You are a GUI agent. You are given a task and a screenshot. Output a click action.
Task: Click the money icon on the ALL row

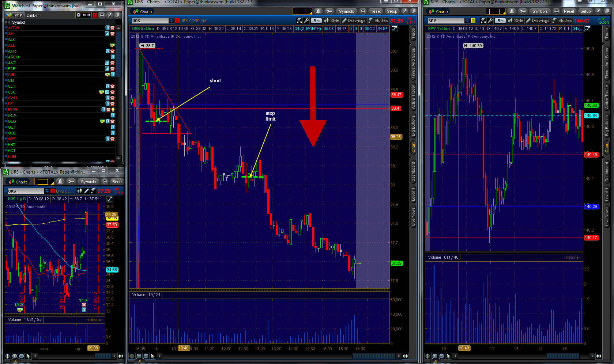click(x=112, y=45)
